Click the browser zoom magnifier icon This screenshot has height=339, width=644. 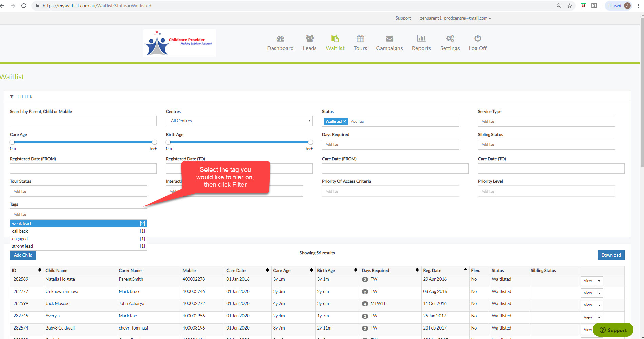point(559,6)
